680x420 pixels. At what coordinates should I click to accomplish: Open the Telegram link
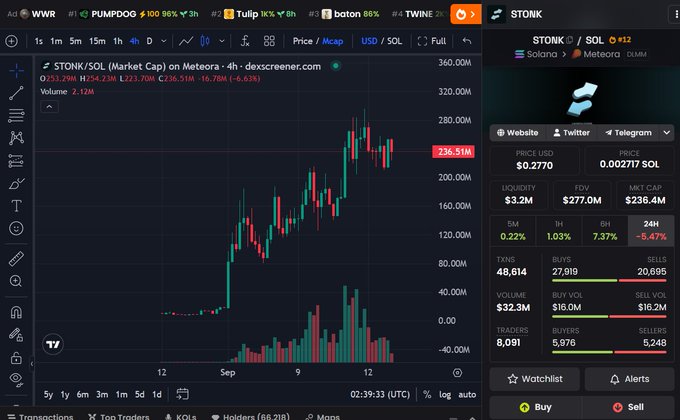(628, 133)
